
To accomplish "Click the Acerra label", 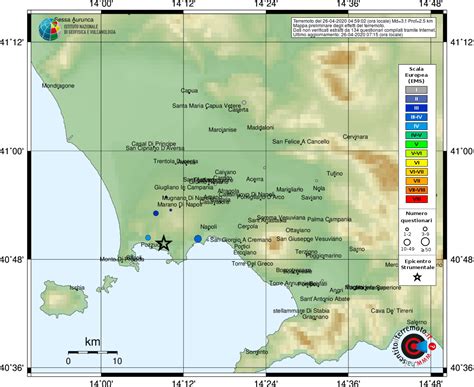I will 255,179.
